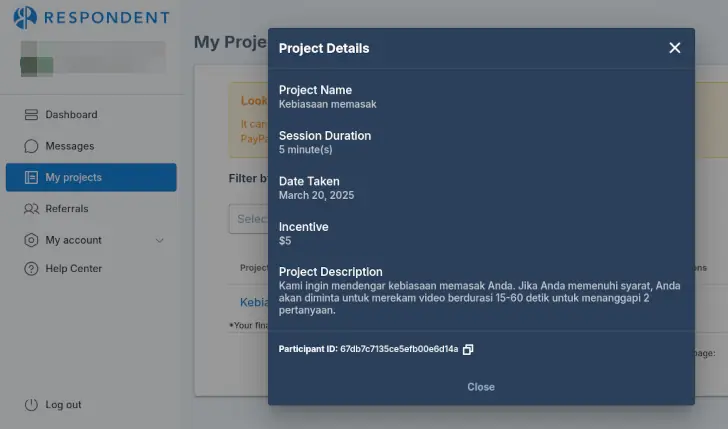Screen dimensions: 728x429
Task: Click the blurred user profile area
Action: tap(93, 58)
